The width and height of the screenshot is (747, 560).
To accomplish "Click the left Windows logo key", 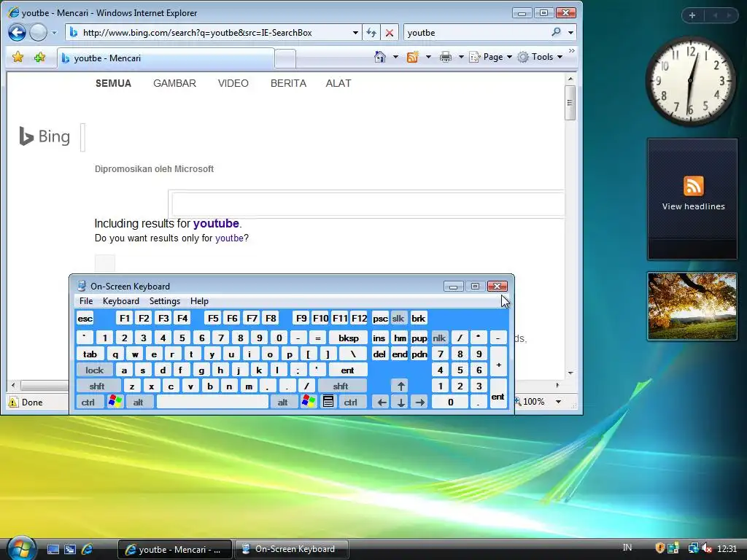I will pos(115,402).
